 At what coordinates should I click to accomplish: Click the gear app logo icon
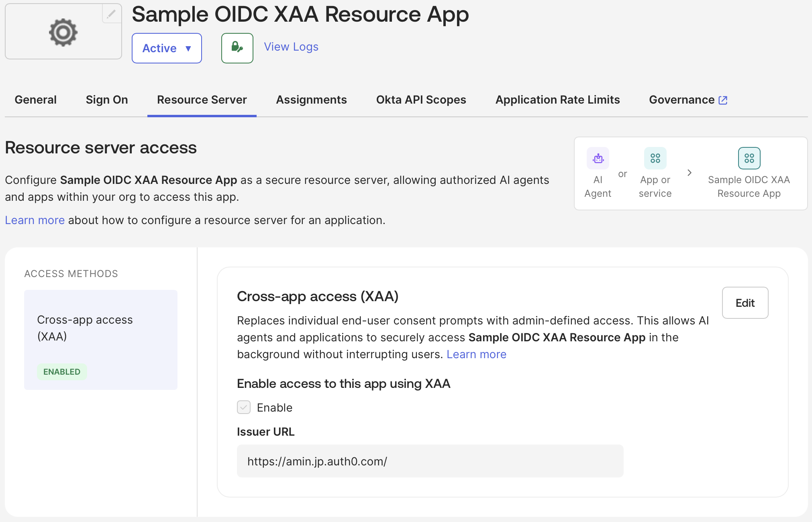[x=63, y=32]
